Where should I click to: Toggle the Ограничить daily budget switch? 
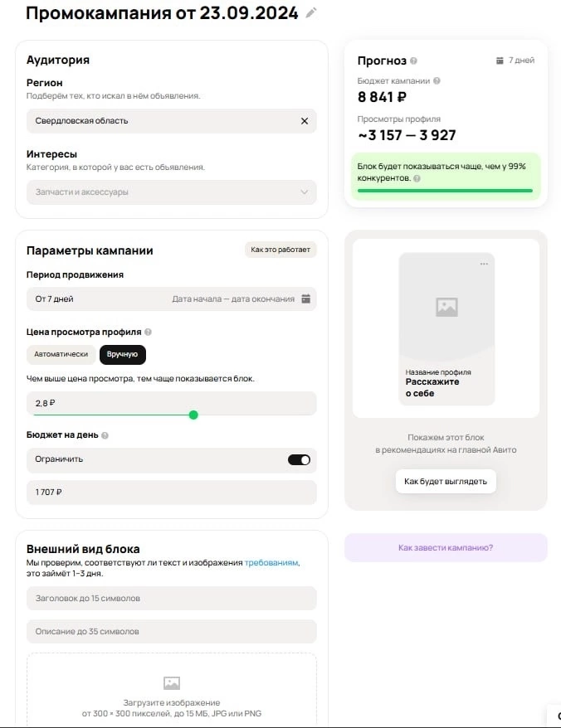pos(299,459)
